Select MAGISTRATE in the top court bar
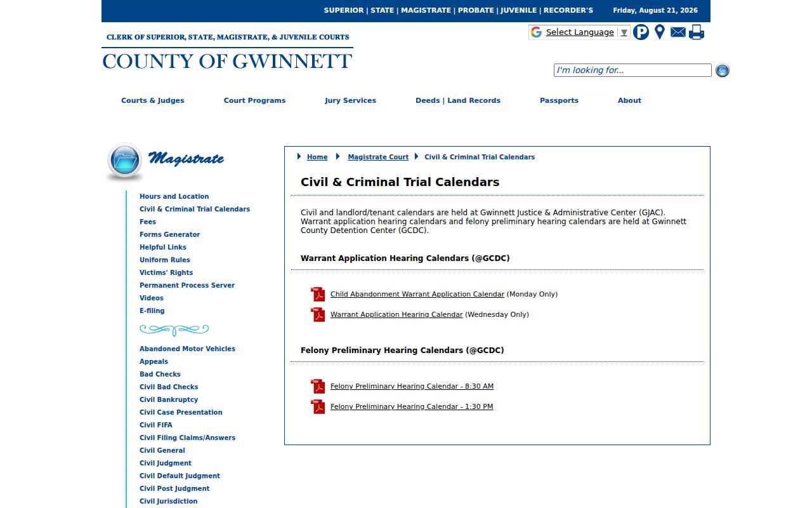The width and height of the screenshot is (812, 508). pos(426,11)
